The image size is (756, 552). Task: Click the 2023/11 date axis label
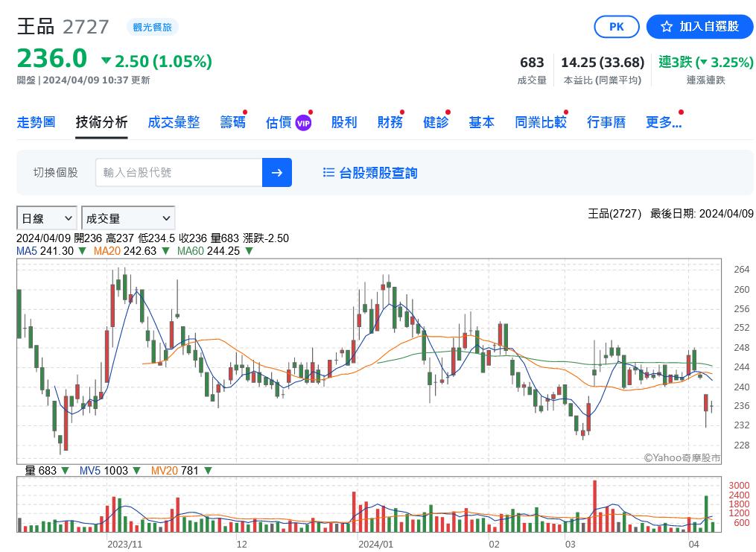click(124, 545)
